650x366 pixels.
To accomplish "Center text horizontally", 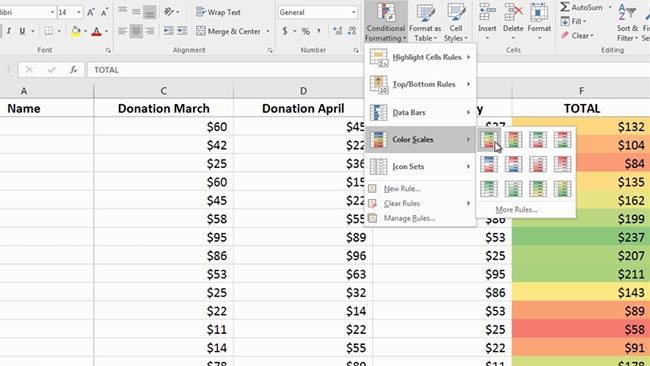I will pos(136,31).
